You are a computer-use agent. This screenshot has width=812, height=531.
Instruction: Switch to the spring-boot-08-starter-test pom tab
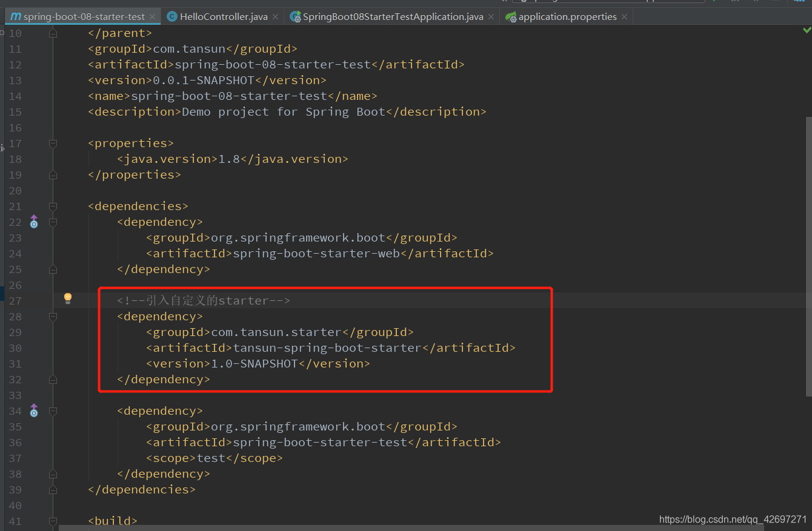click(x=82, y=17)
